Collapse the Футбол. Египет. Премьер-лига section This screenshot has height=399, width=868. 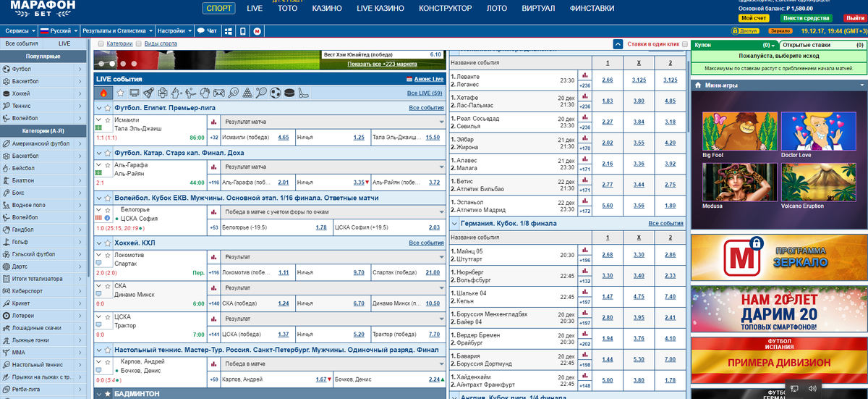coord(99,107)
